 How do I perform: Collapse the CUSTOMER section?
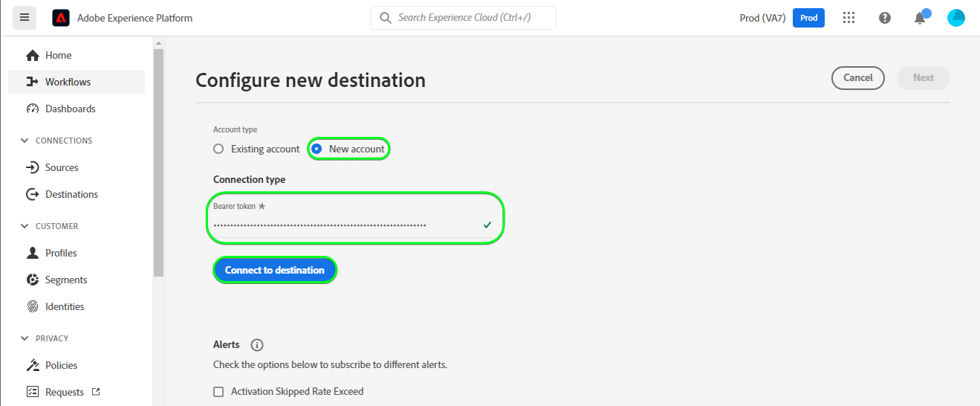[x=25, y=226]
